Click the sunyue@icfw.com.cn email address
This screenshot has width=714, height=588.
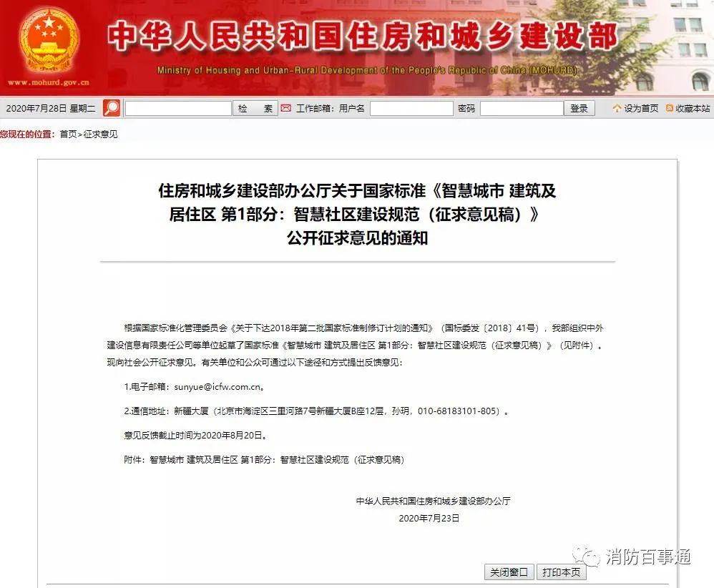click(219, 387)
